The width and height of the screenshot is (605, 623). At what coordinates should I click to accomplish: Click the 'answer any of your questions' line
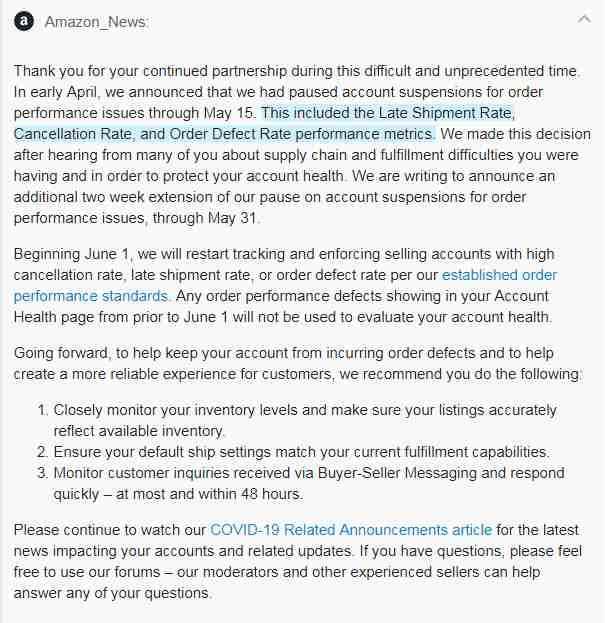[x=112, y=593]
